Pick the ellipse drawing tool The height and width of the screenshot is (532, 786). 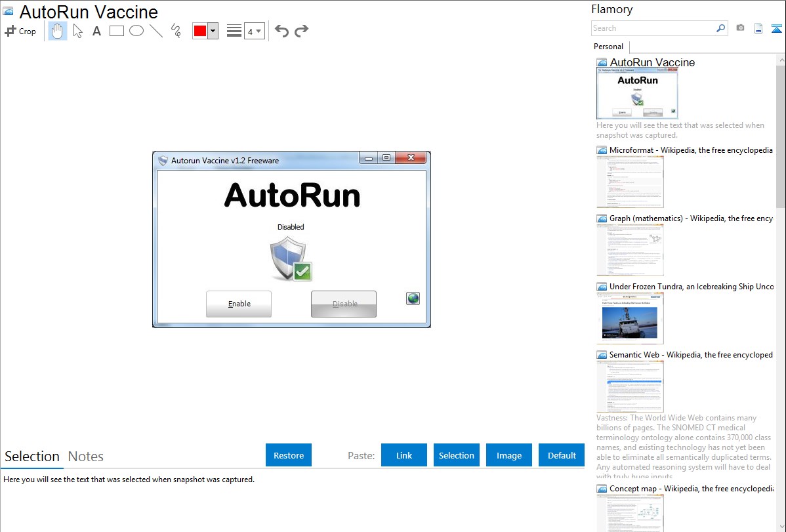[x=136, y=31]
